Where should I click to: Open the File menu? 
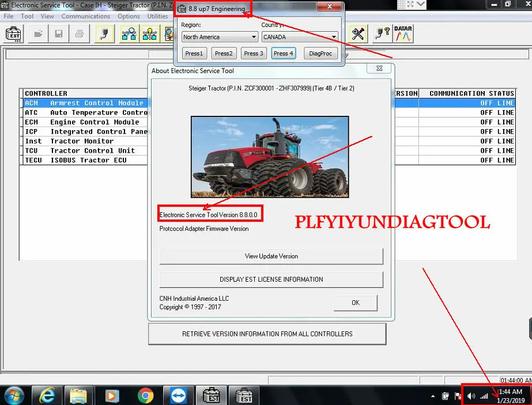pos(9,16)
